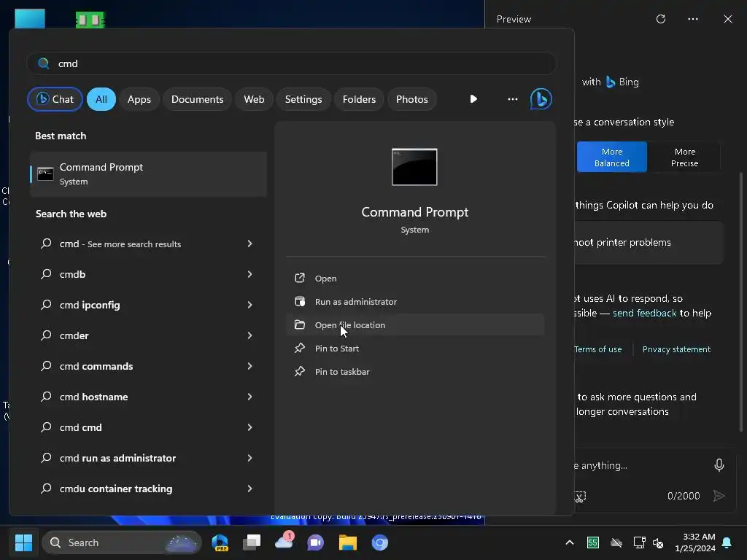Viewport: 747px width, 560px height.
Task: Choose Open file location
Action: coord(415,324)
